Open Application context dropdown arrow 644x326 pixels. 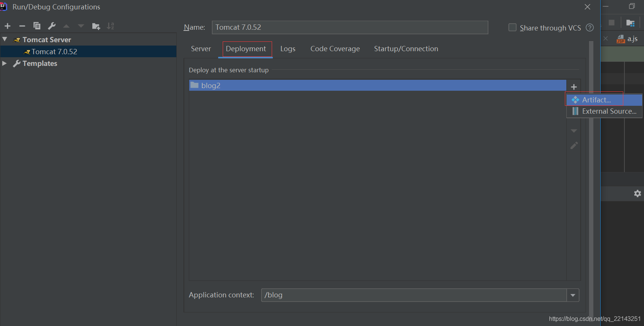click(573, 295)
